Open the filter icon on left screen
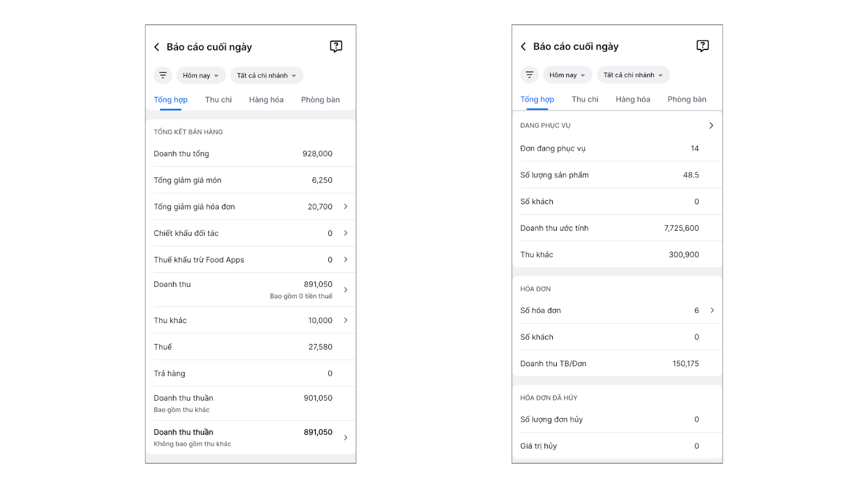 point(163,75)
